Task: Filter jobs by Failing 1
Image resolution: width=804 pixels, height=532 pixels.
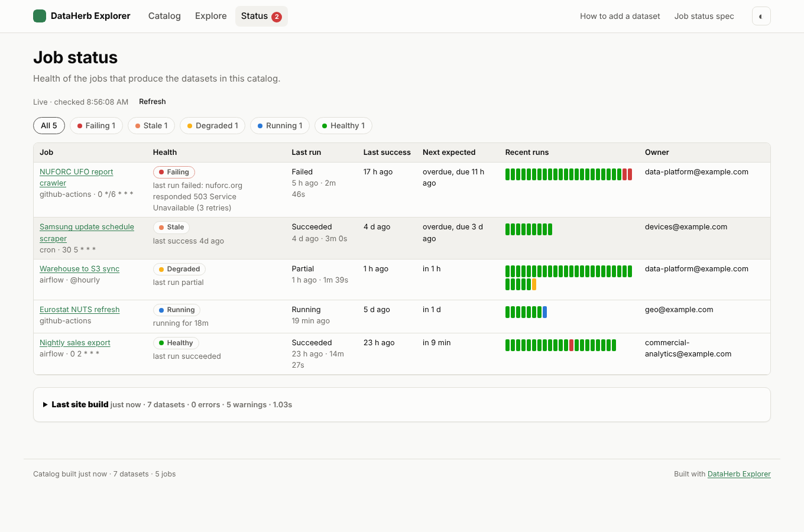Action: click(96, 125)
